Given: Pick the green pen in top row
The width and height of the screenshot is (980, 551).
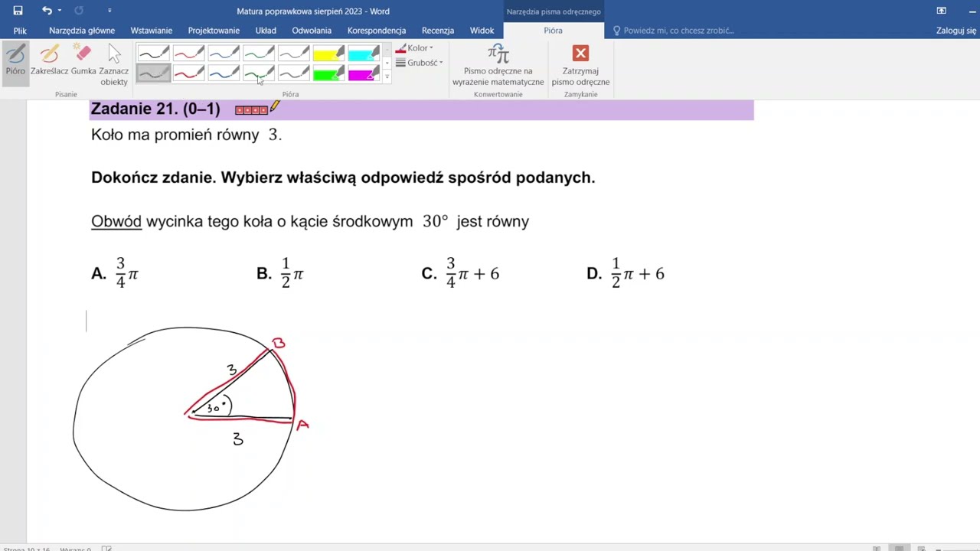Looking at the screenshot, I should click(259, 54).
